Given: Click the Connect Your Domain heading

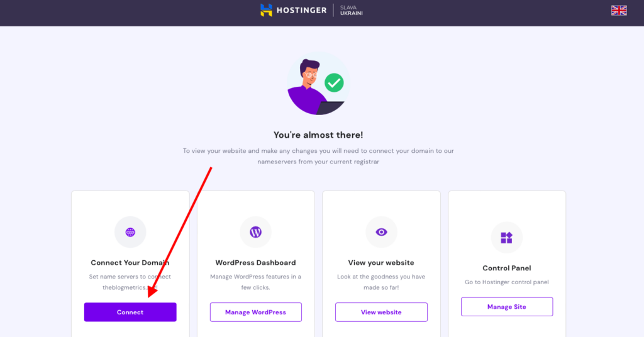Looking at the screenshot, I should tap(130, 263).
